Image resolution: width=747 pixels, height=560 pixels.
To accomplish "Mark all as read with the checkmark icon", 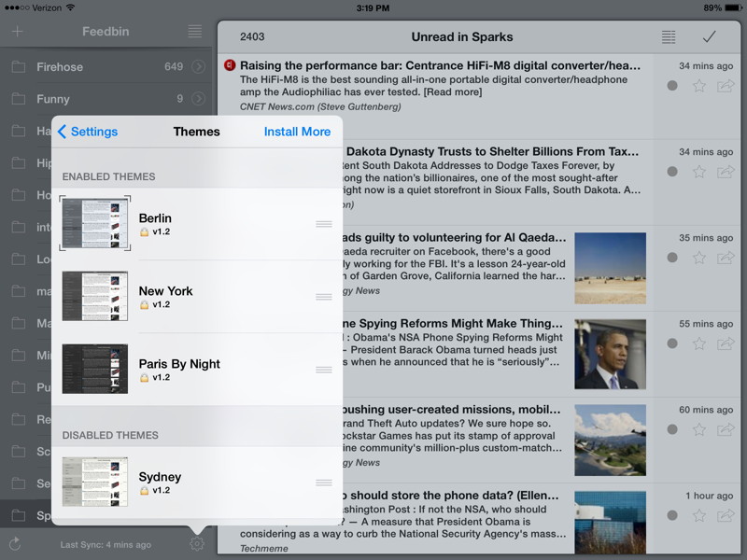I will pyautogui.click(x=709, y=36).
